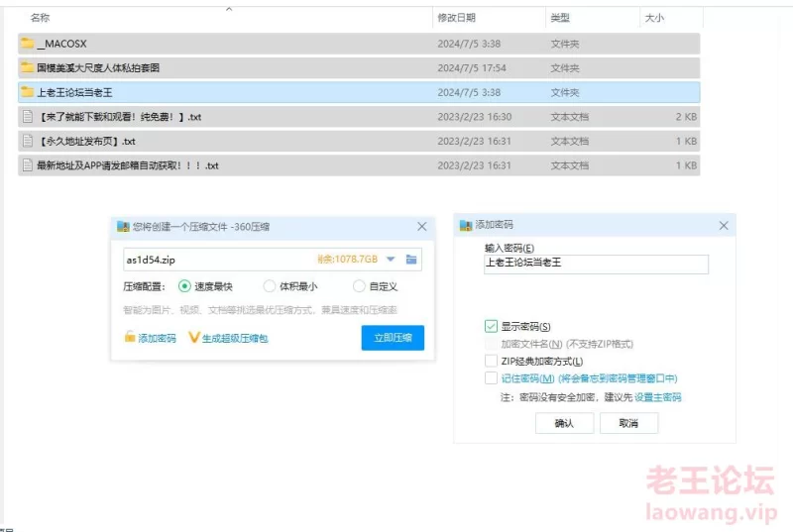Select the 上老王论坛当老王 folder icon
The height and width of the screenshot is (532, 793).
pyautogui.click(x=27, y=92)
